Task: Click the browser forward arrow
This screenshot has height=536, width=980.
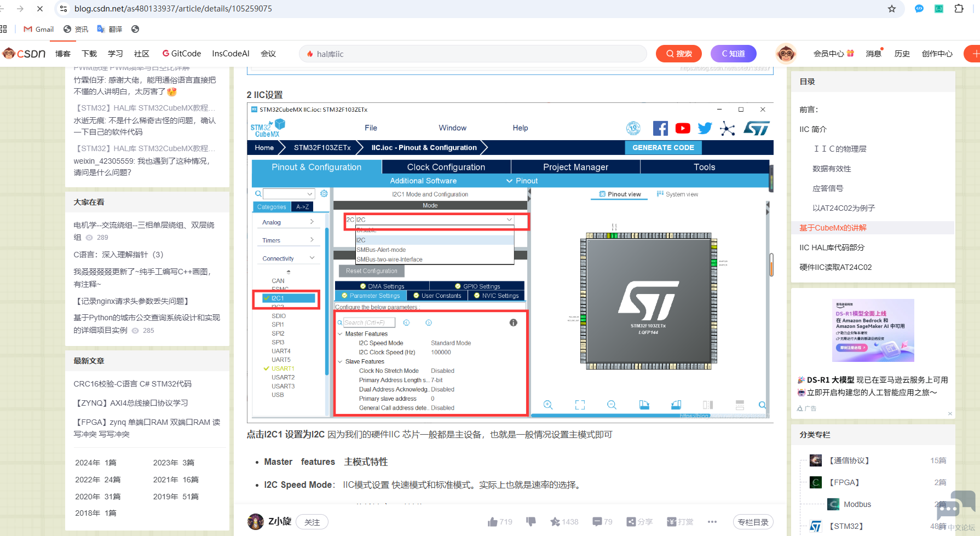Action: [20, 9]
